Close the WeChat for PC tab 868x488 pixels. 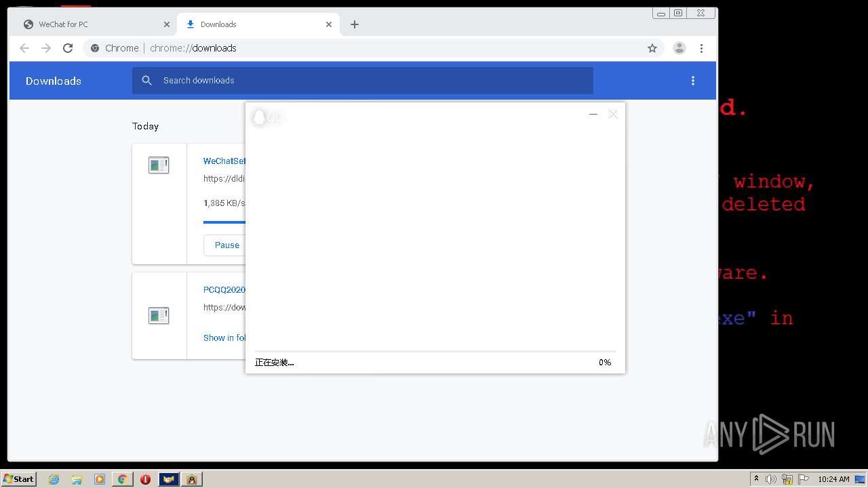(x=167, y=24)
